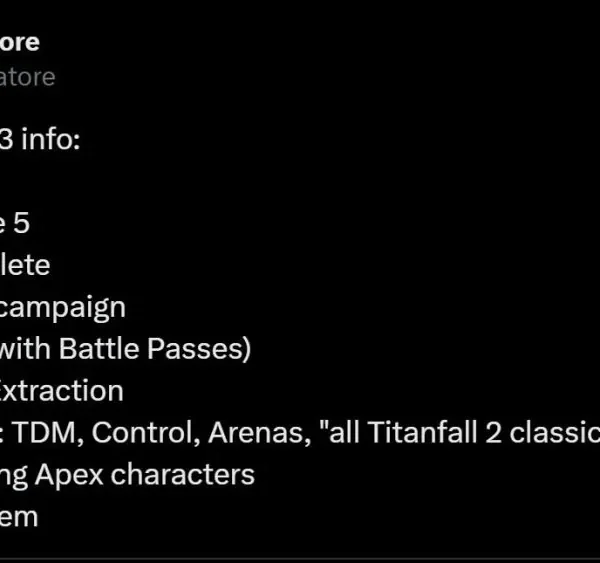Click the word "Control," in the tweet
The image size is (600, 563).
146,433
